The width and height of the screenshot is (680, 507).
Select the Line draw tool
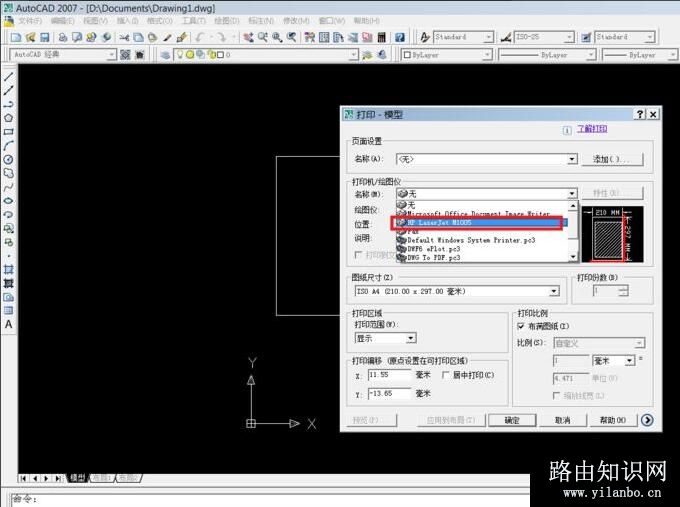8,77
